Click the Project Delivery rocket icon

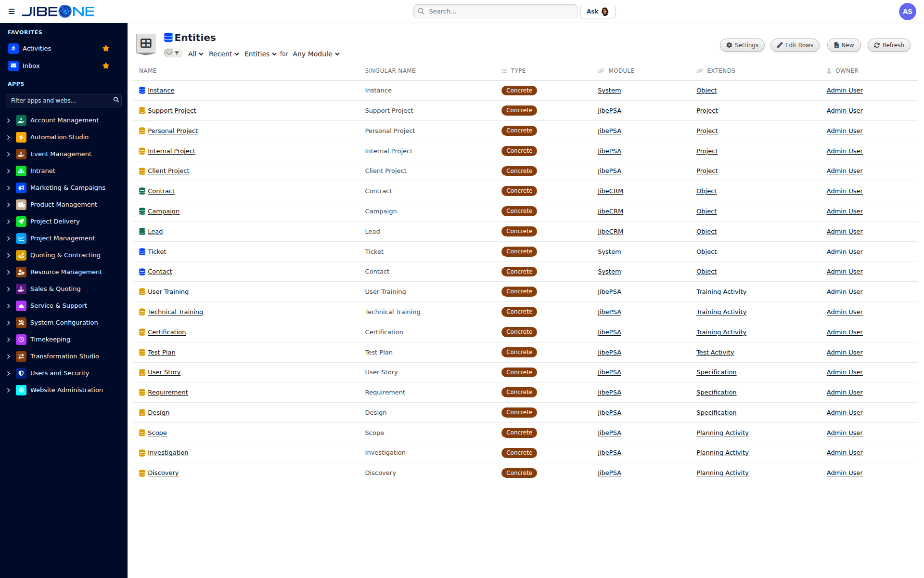pos(21,222)
